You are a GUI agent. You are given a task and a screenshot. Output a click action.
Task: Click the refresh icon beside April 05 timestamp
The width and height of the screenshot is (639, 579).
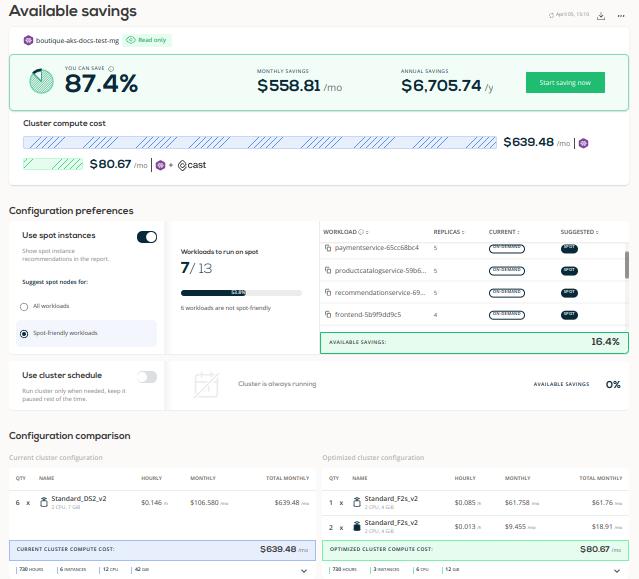[551, 15]
